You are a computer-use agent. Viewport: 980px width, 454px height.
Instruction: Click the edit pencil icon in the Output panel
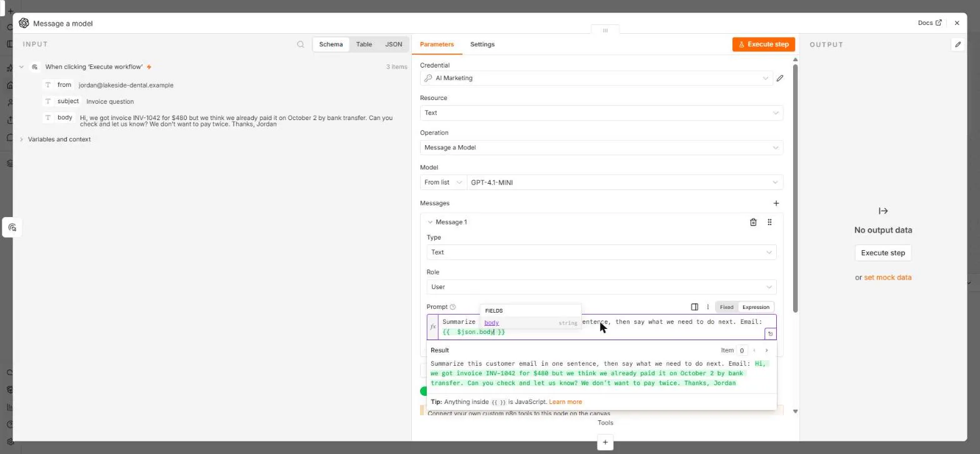[x=957, y=44]
